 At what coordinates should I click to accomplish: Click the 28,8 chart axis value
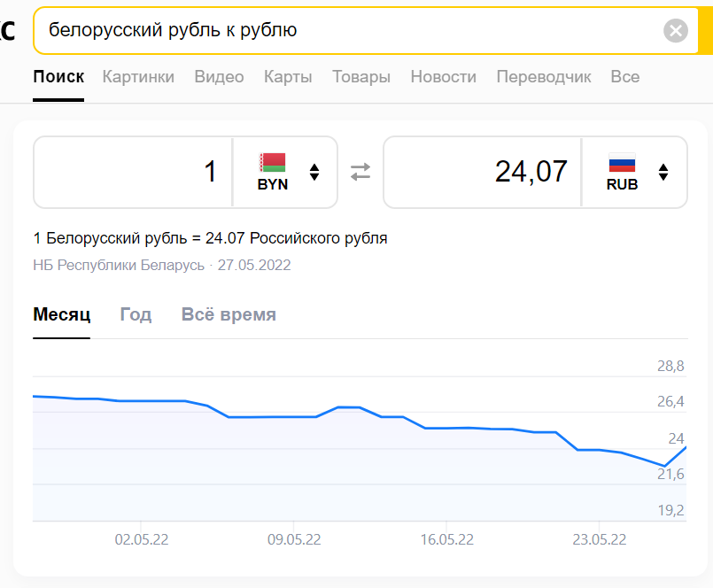670,366
